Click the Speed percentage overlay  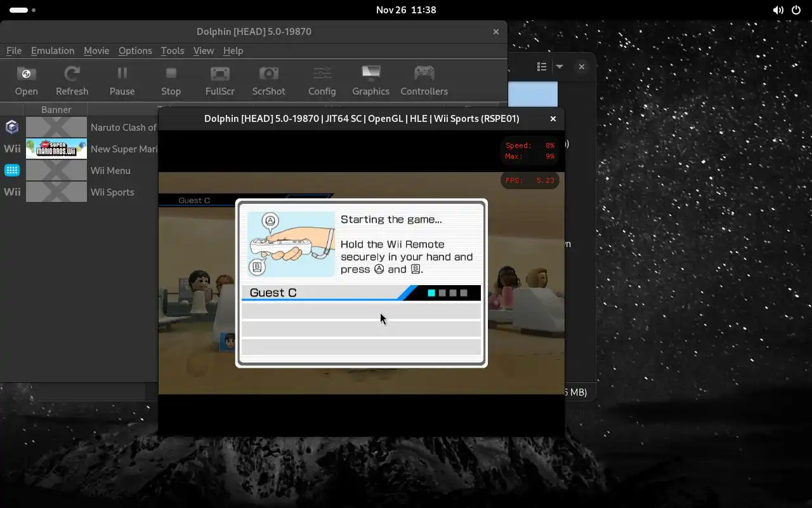(530, 145)
